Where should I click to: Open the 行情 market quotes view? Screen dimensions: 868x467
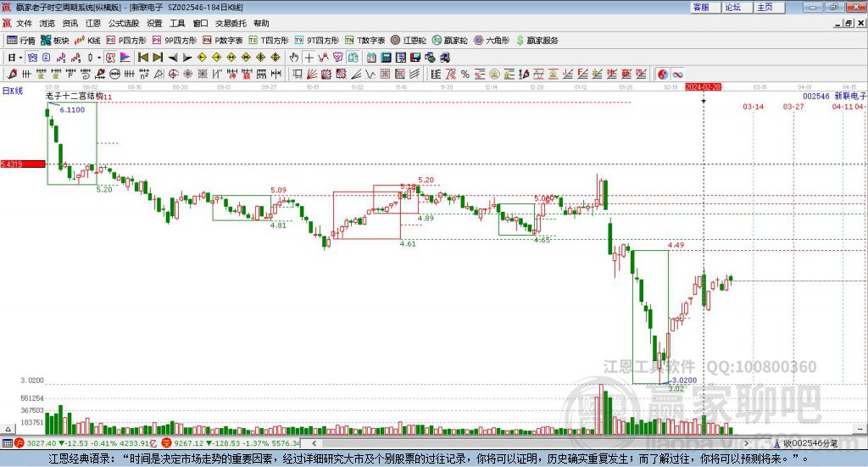(21, 41)
